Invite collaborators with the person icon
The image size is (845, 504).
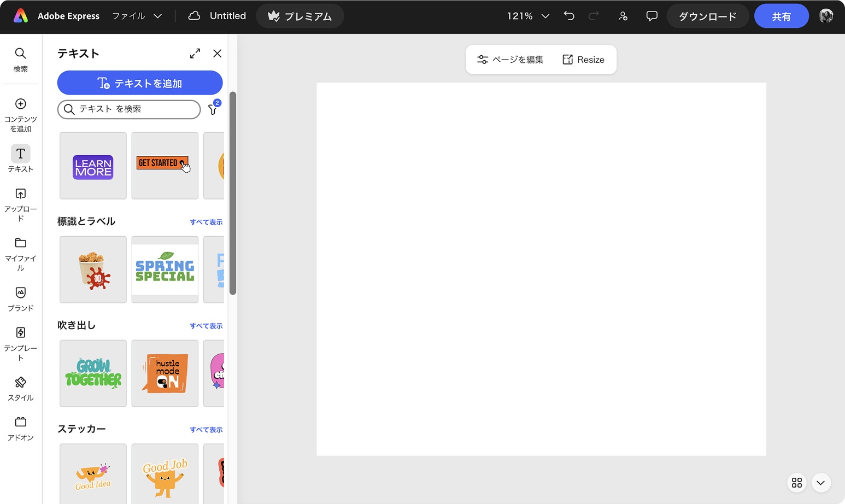(x=623, y=16)
